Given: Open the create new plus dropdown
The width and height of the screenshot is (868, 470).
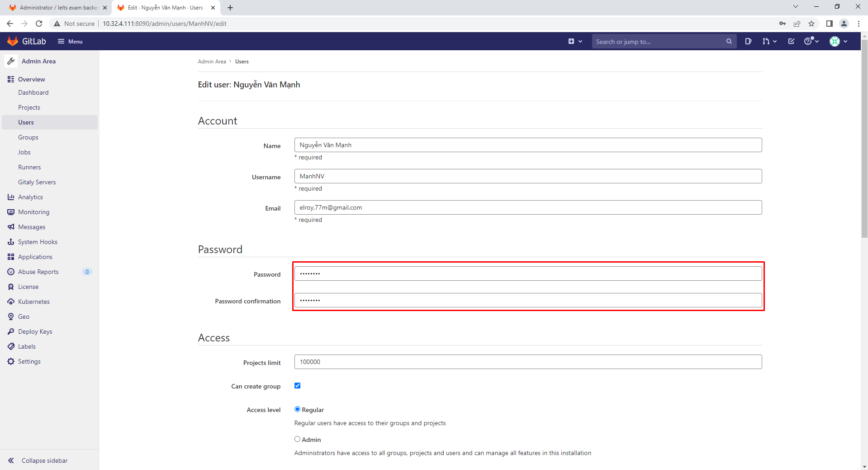Looking at the screenshot, I should tap(575, 41).
